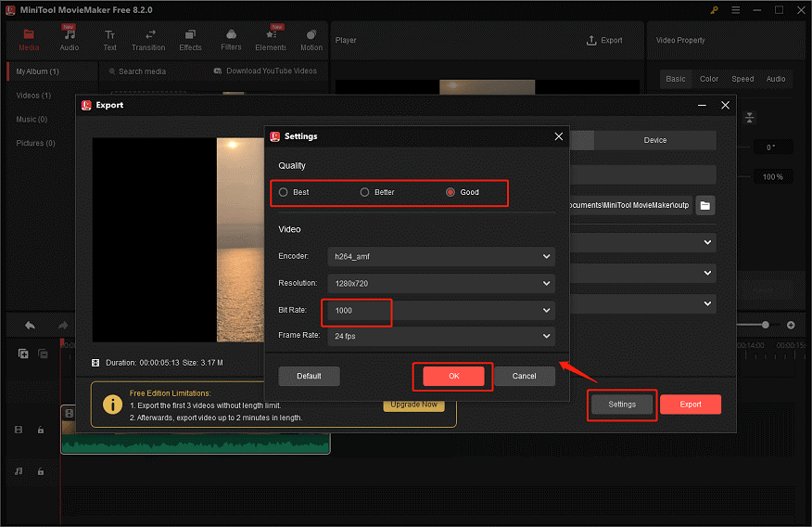Open the Effects tab
Image resolution: width=812 pixels, height=527 pixels.
[x=190, y=40]
